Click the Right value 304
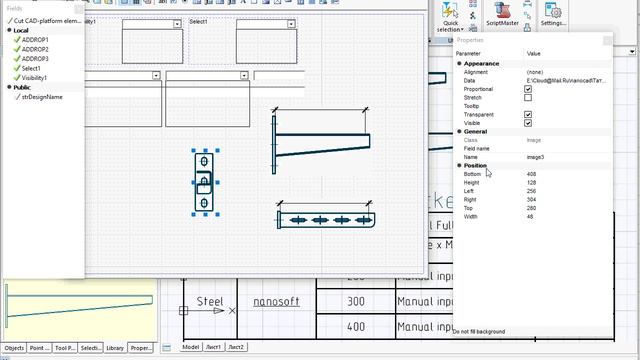The image size is (640, 360). click(531, 200)
